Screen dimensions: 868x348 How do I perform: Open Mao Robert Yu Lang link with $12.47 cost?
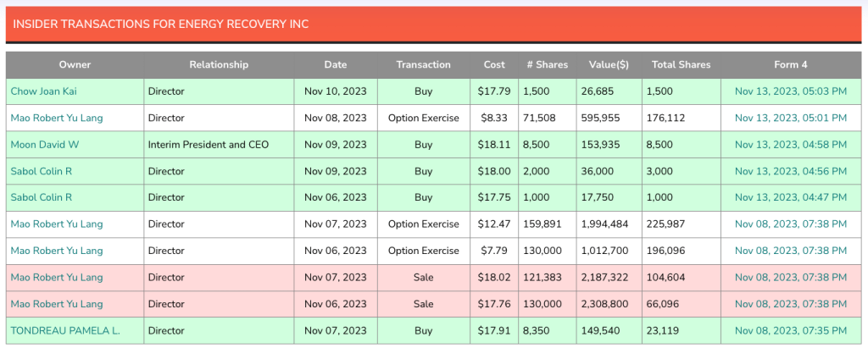tap(57, 224)
